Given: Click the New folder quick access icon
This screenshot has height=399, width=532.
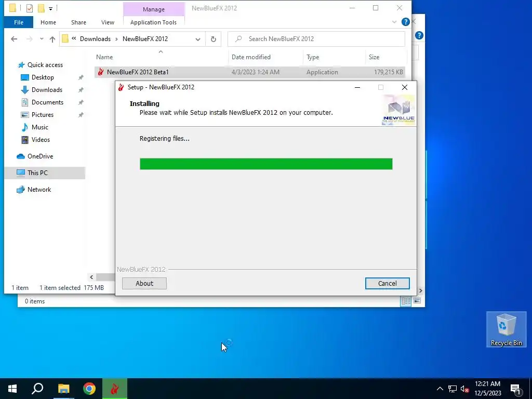Looking at the screenshot, I should coord(41,8).
